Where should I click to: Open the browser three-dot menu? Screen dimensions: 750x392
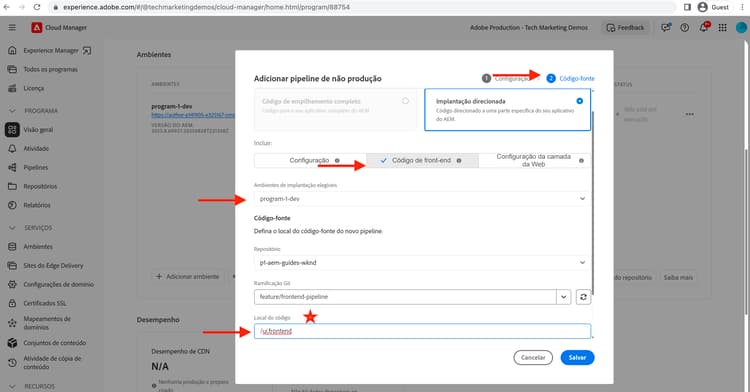(742, 7)
